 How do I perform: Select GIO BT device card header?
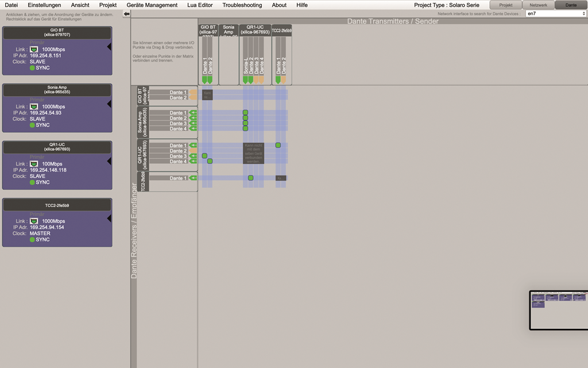point(57,33)
